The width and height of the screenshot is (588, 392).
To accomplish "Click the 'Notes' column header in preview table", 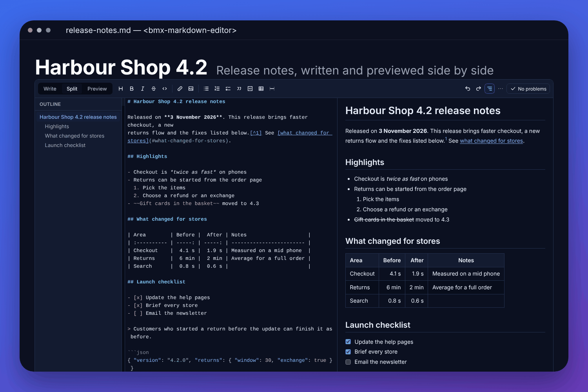I will click(x=466, y=260).
